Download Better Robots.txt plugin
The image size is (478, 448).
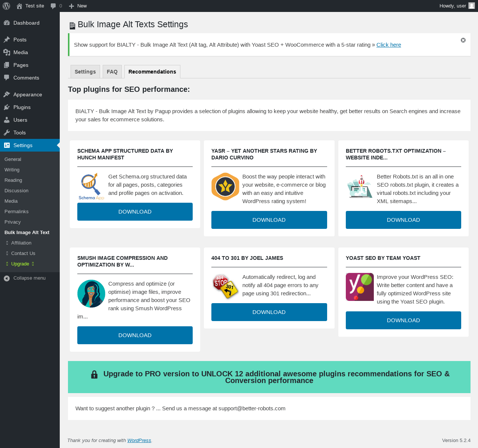[x=403, y=220]
